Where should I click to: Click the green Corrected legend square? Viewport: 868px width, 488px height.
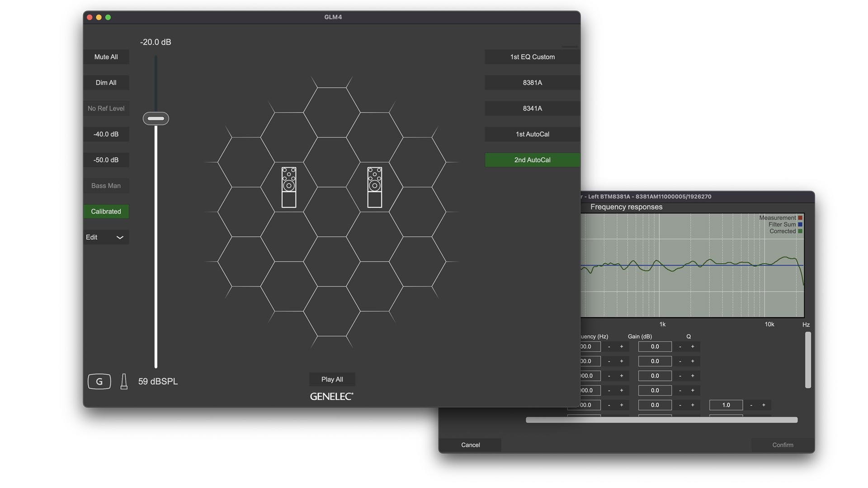800,231
